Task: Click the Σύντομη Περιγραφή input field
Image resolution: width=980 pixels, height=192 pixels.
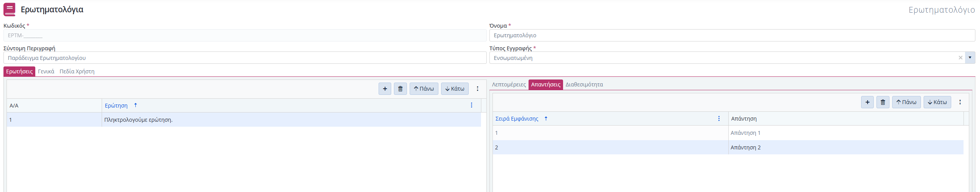Action: pos(245,58)
